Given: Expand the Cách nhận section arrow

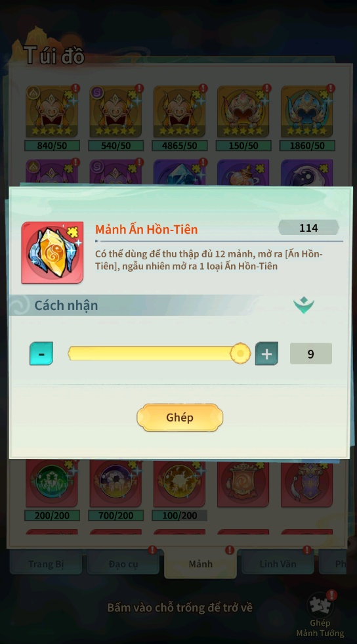Looking at the screenshot, I should click(x=304, y=305).
